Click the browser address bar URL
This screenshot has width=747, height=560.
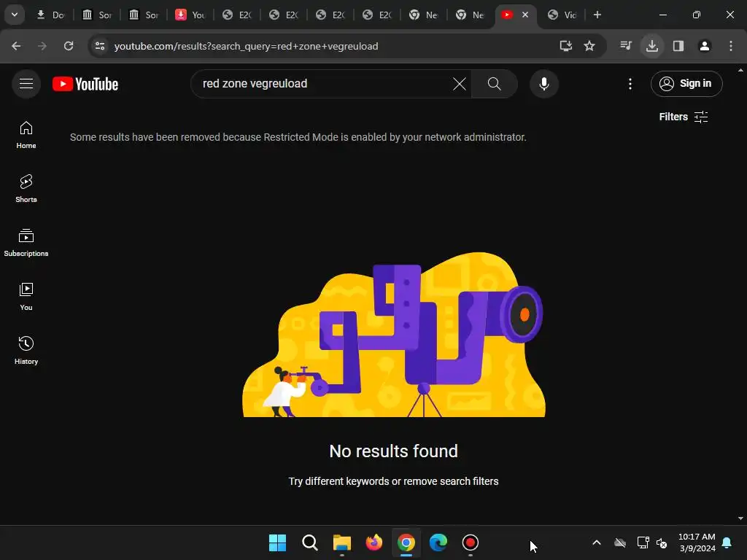[247, 46]
